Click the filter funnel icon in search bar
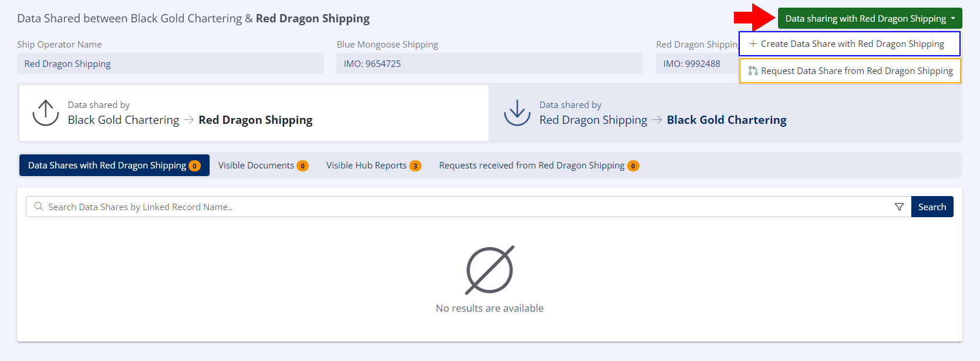Screen dimensions: 980x361 [899, 207]
